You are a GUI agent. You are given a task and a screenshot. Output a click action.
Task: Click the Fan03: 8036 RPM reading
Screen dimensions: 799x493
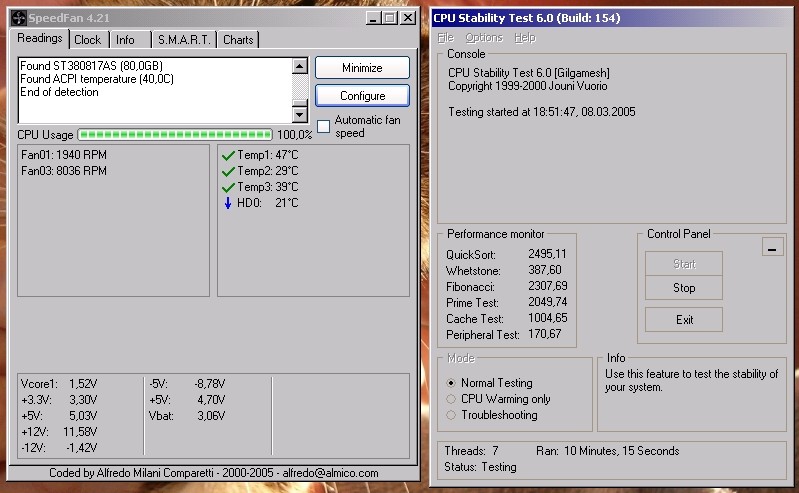(x=64, y=171)
